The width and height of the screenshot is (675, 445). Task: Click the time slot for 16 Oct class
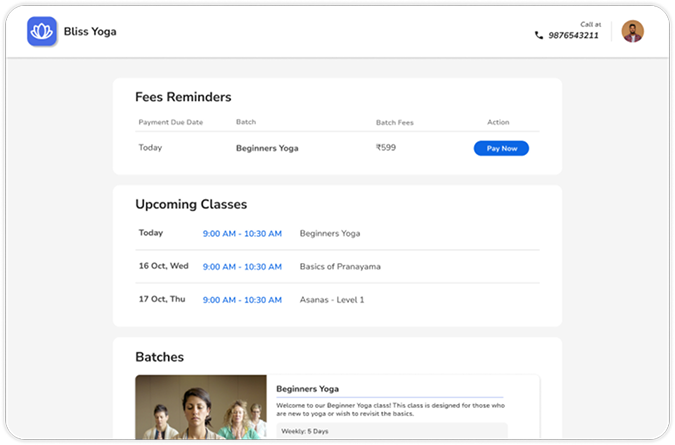tap(242, 267)
